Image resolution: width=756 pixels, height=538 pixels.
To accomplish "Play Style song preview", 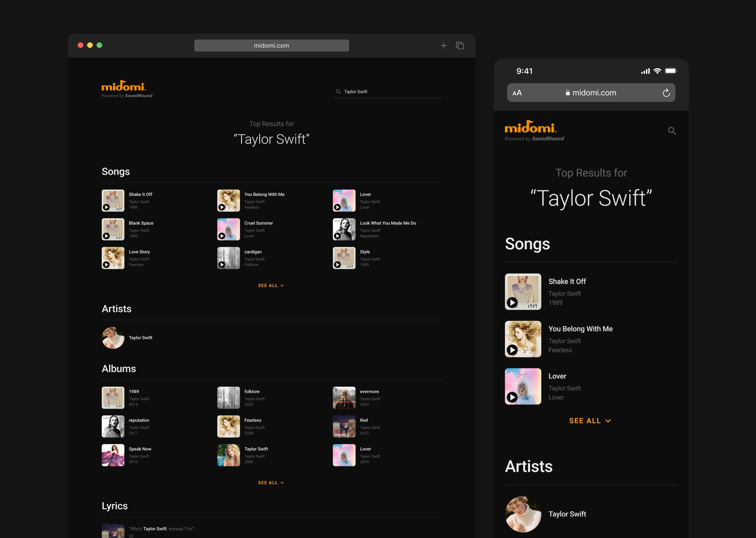I will (337, 264).
